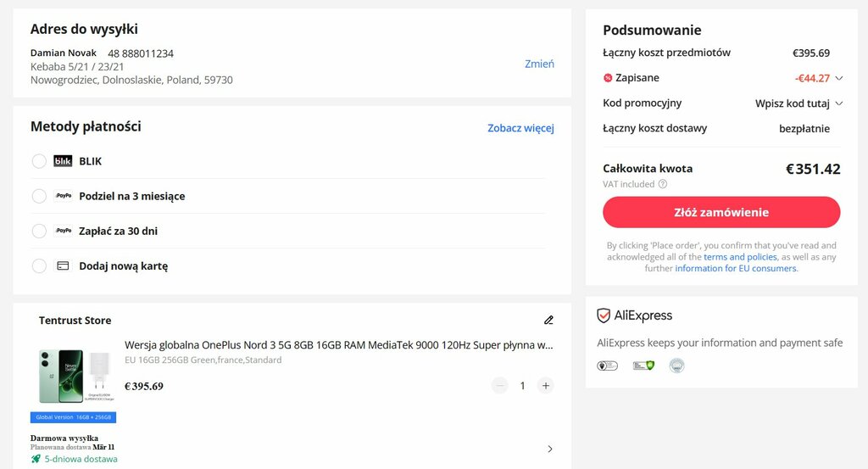Click Wpisz kod tutaj promo code field
Viewport: 868px width, 469px height.
coord(793,103)
